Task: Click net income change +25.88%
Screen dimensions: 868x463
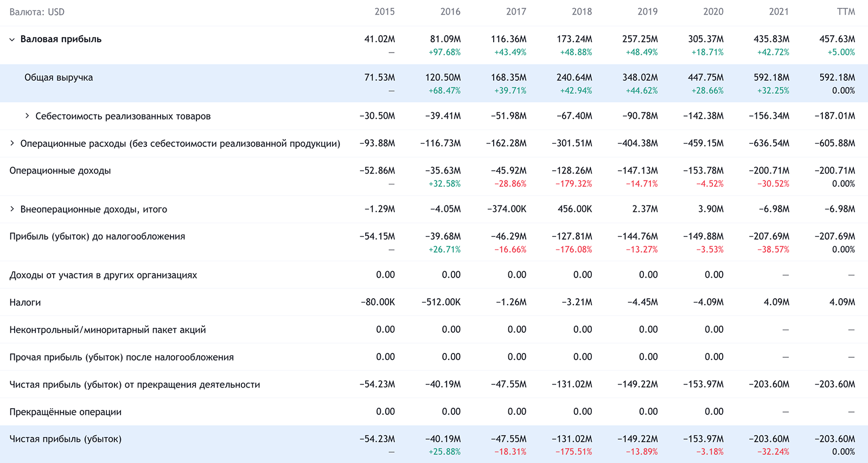Action: click(x=444, y=452)
